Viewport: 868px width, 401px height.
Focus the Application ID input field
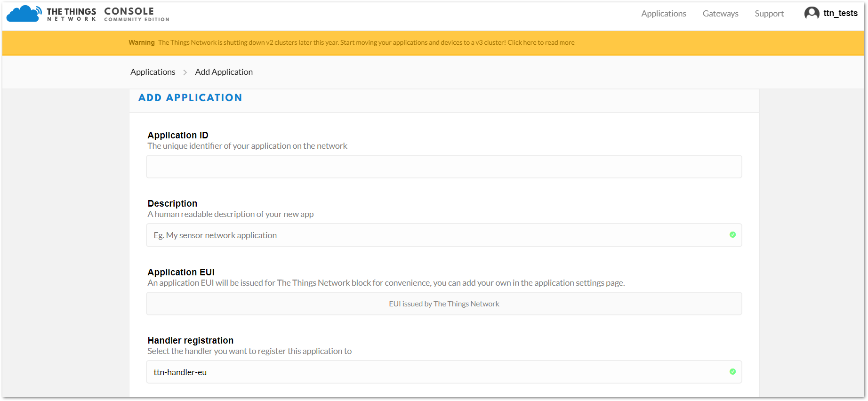[444, 167]
